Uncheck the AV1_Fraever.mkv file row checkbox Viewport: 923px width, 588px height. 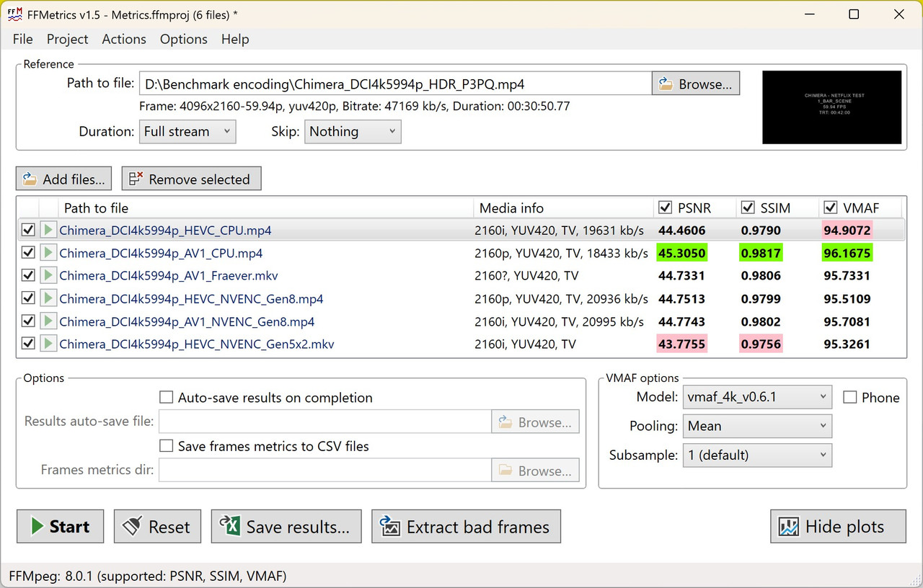(28, 276)
